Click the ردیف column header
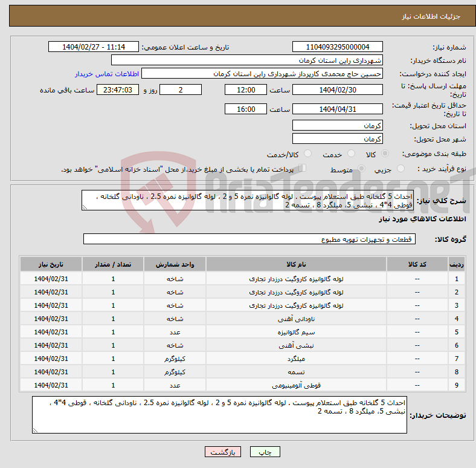 click(456, 264)
